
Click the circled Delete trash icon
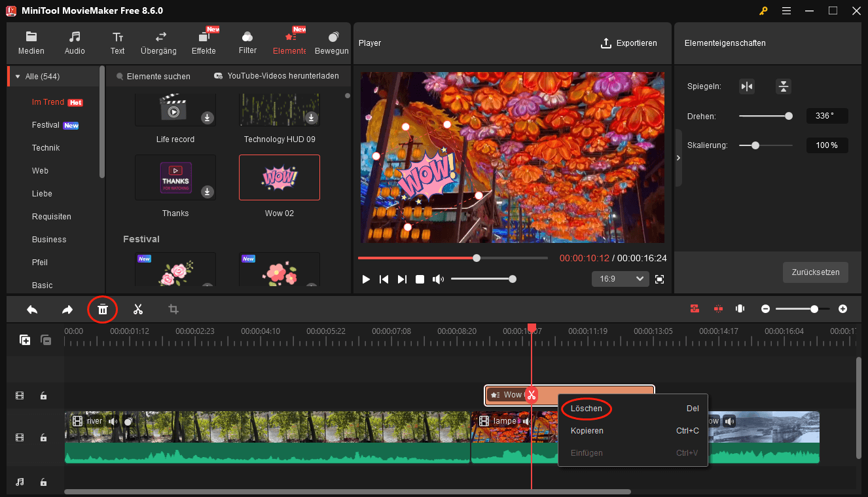pyautogui.click(x=103, y=308)
